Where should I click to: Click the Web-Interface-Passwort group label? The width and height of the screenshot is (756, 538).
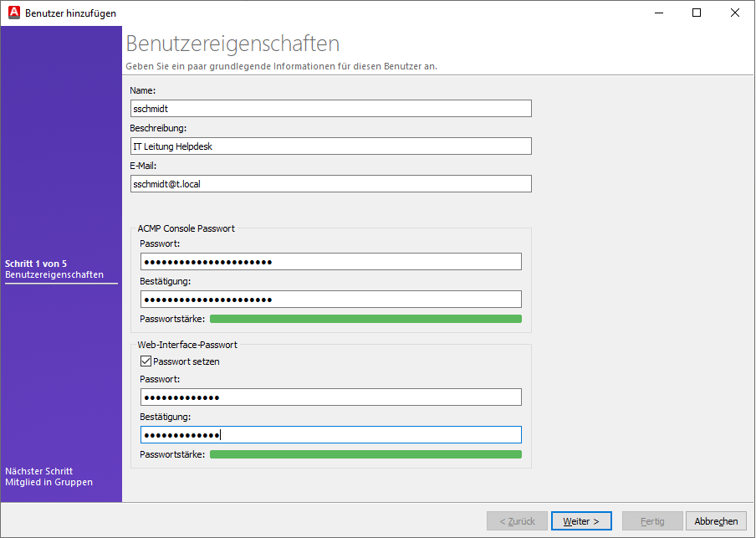click(187, 345)
